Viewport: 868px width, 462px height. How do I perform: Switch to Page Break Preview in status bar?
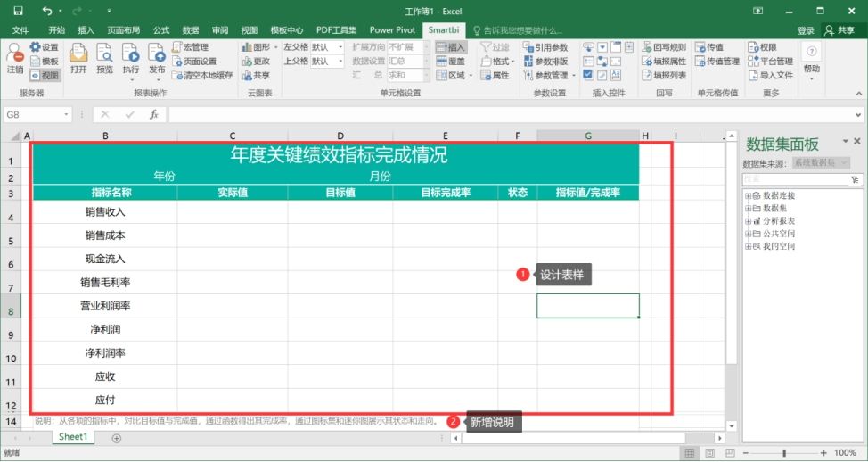[730, 452]
